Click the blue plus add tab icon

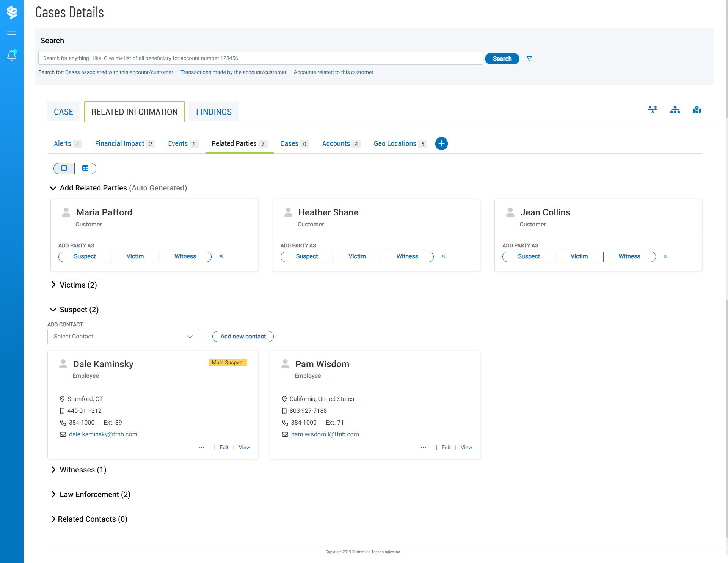[441, 143]
